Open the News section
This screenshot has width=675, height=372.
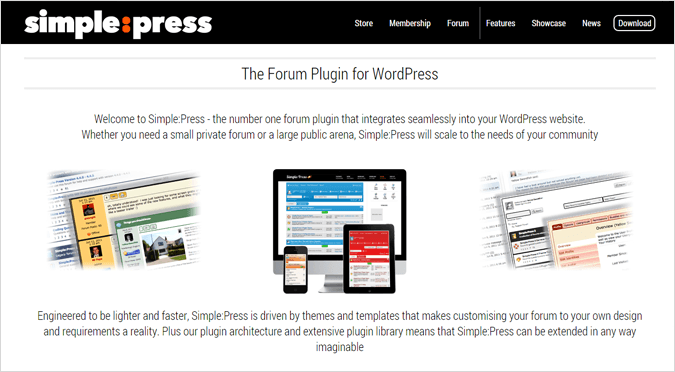[x=591, y=23]
